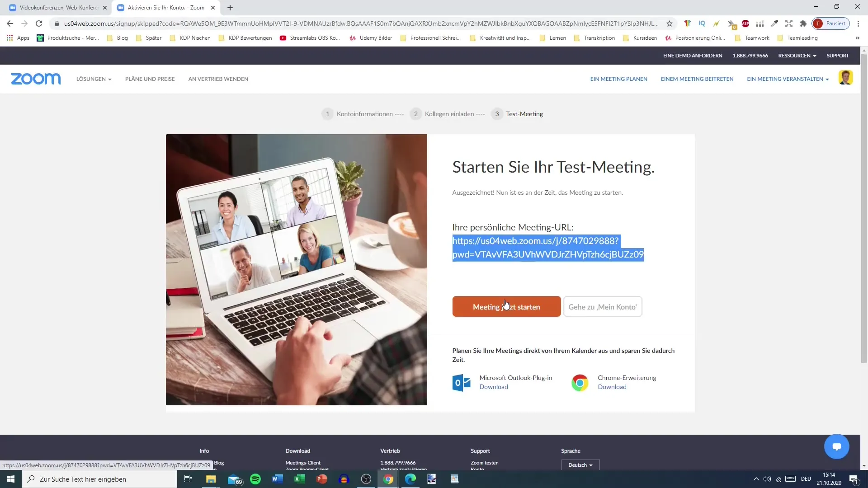The image size is (868, 488).
Task: Select the AdBlock toolbar icon
Action: pyautogui.click(x=746, y=23)
